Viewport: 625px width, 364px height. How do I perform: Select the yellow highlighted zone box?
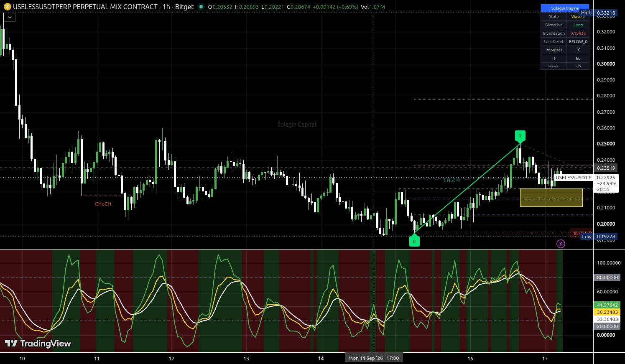tap(551, 198)
